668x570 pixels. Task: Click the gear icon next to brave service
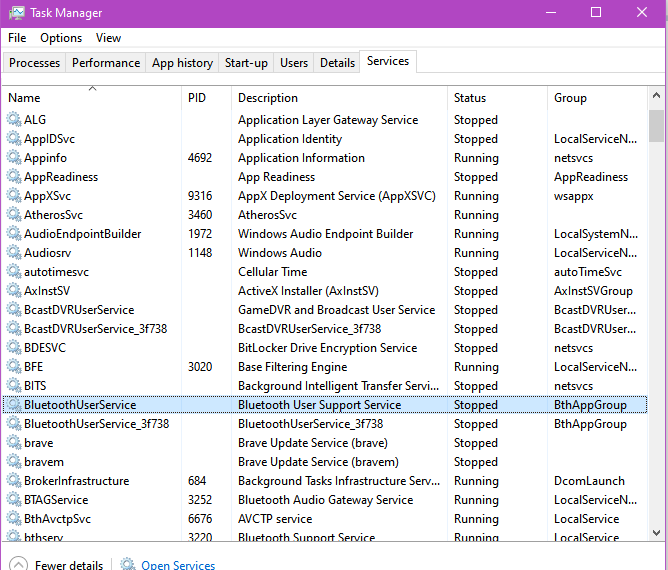pyautogui.click(x=14, y=443)
